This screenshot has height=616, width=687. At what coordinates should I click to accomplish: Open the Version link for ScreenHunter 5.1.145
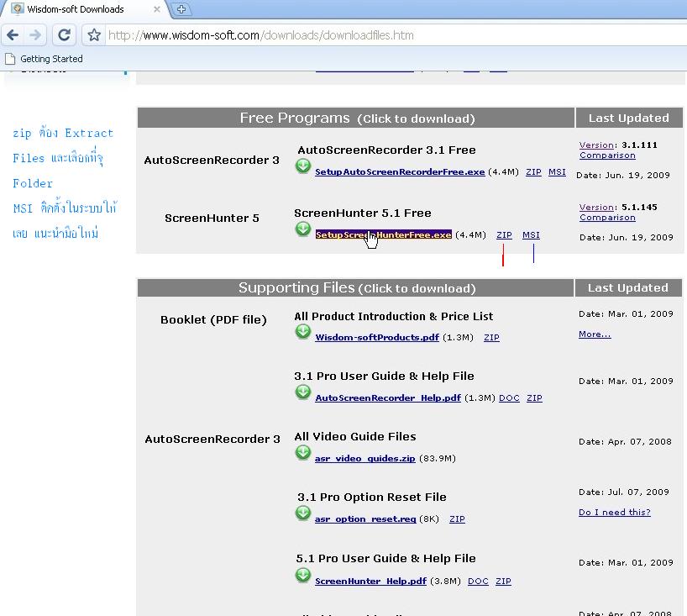click(596, 207)
